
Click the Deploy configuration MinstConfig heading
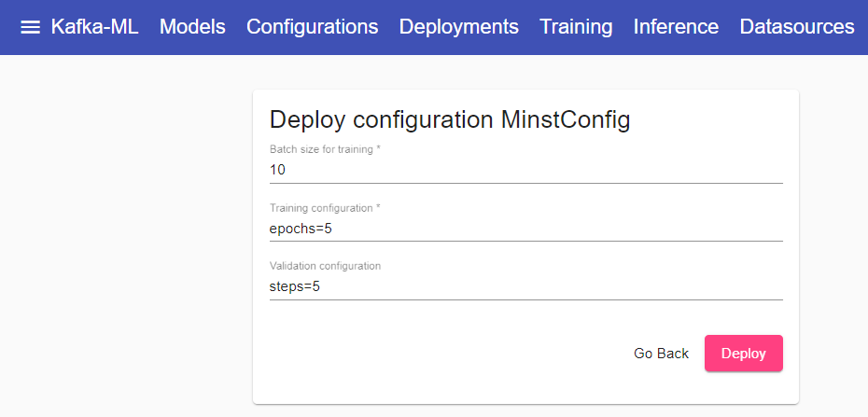(450, 120)
